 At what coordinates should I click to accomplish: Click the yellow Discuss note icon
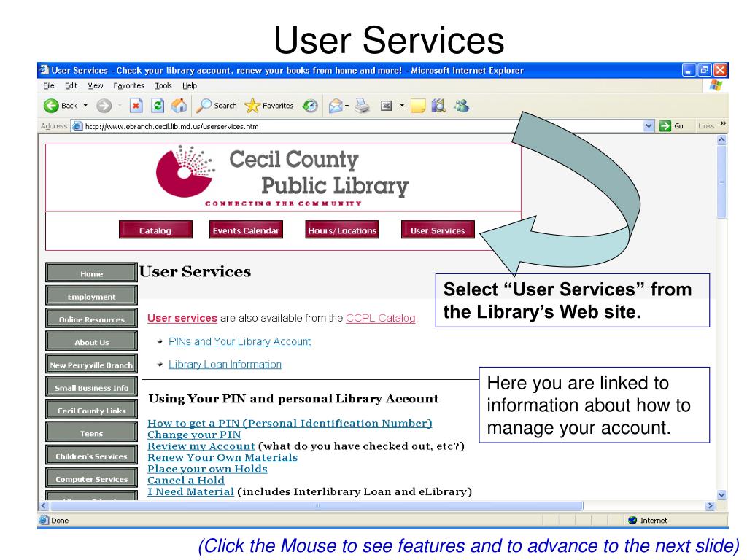coord(418,105)
